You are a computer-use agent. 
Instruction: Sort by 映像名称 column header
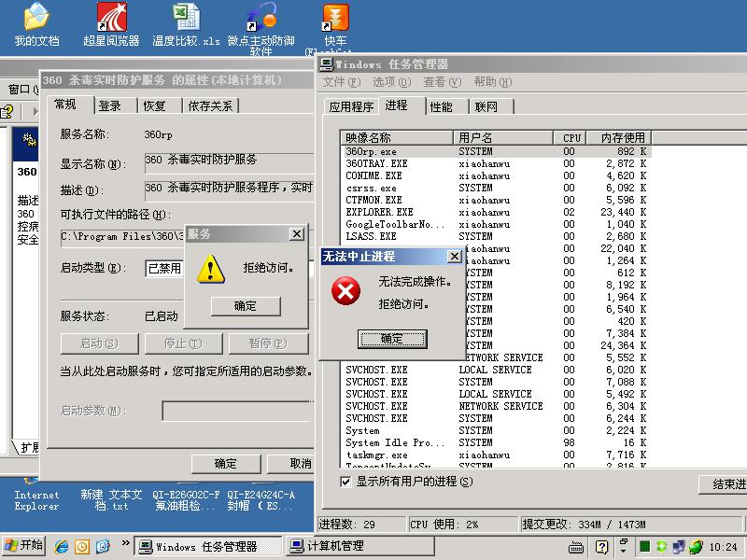[x=396, y=137]
